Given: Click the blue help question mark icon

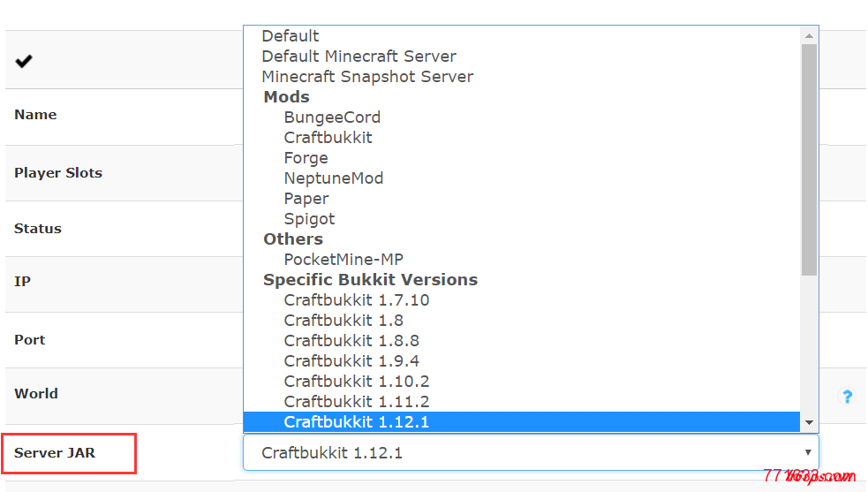Looking at the screenshot, I should (x=846, y=397).
